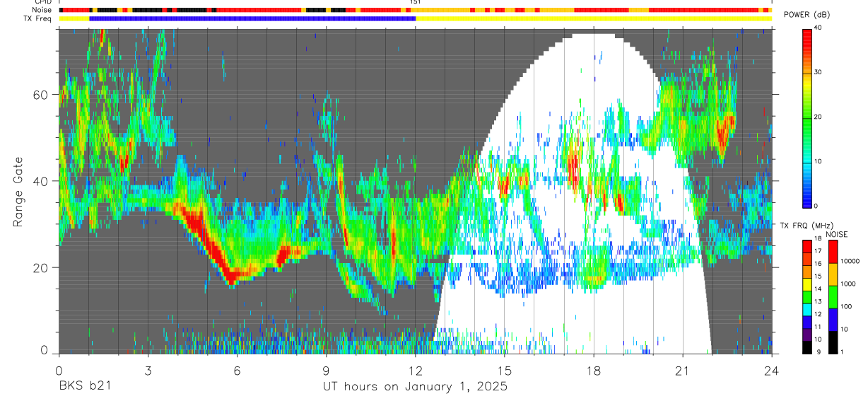Click the TX FRQ (MHz) color scale
The height and width of the screenshot is (401, 868).
point(807,296)
